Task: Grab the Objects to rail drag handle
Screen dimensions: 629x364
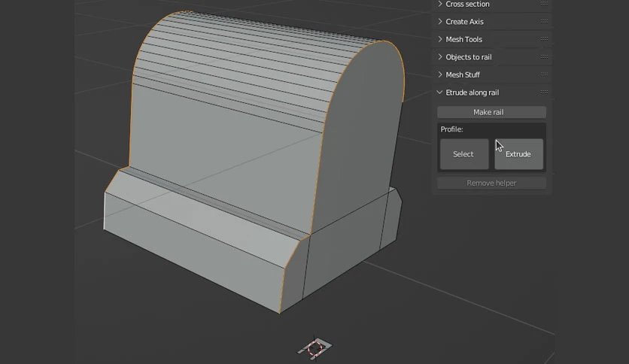Action: pos(544,56)
